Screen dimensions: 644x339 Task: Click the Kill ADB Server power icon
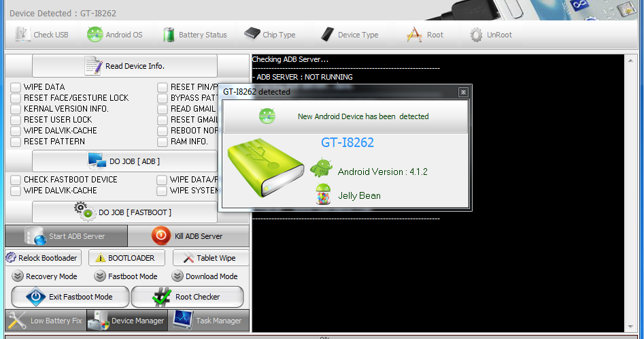click(161, 236)
